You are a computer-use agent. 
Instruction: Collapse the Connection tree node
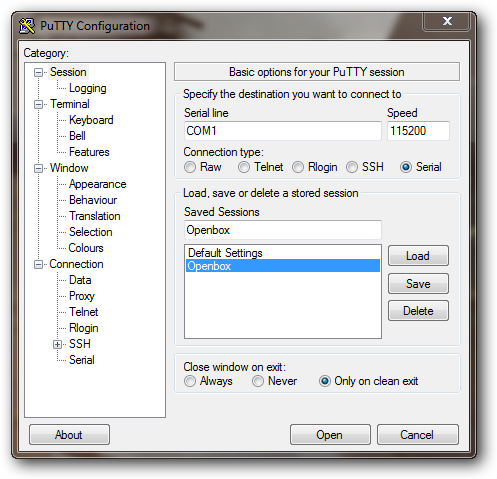(39, 265)
